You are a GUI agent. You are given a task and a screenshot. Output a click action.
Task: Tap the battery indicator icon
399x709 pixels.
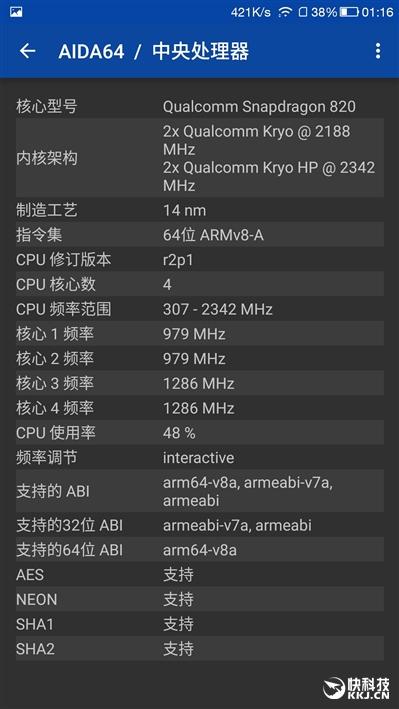click(x=349, y=12)
